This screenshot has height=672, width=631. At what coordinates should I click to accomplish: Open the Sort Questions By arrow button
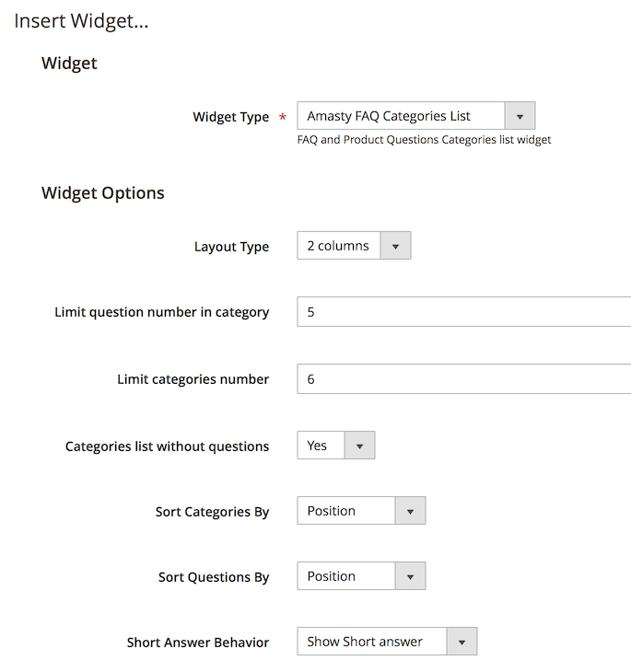coord(410,576)
